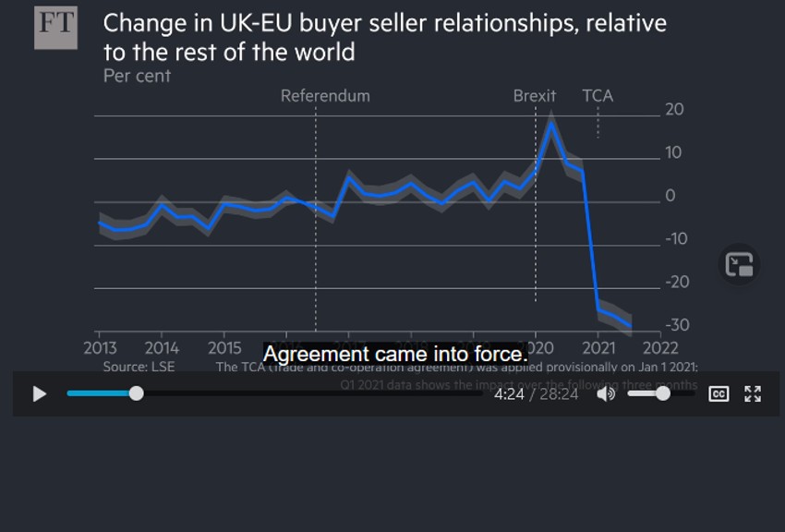The height and width of the screenshot is (532, 785).
Task: Click the blue line's peak near 2020
Action: tap(552, 123)
